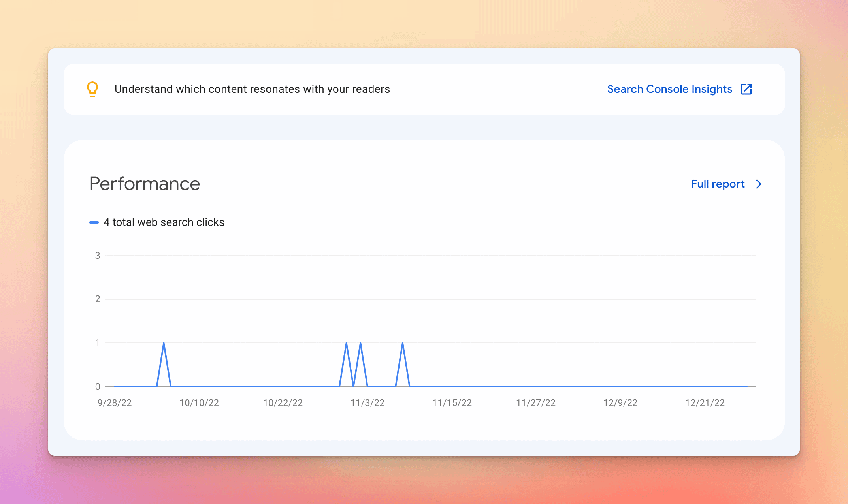Click the 'Understand which content resonates with your readers' text
Screen dimensions: 848x504
[x=252, y=89]
